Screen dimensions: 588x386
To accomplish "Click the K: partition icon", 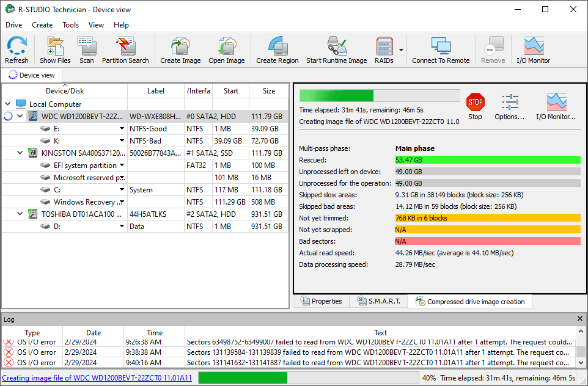I will point(45,141).
